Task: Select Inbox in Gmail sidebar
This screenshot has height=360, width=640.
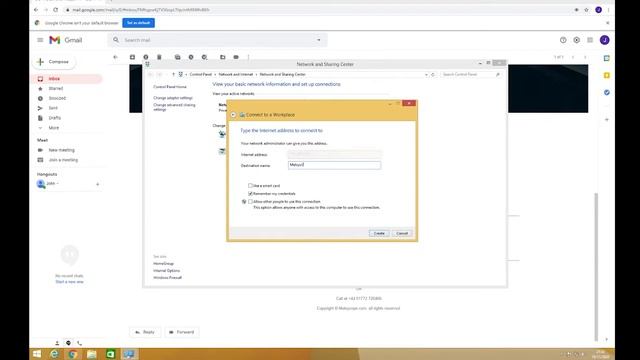Action: 66,79
